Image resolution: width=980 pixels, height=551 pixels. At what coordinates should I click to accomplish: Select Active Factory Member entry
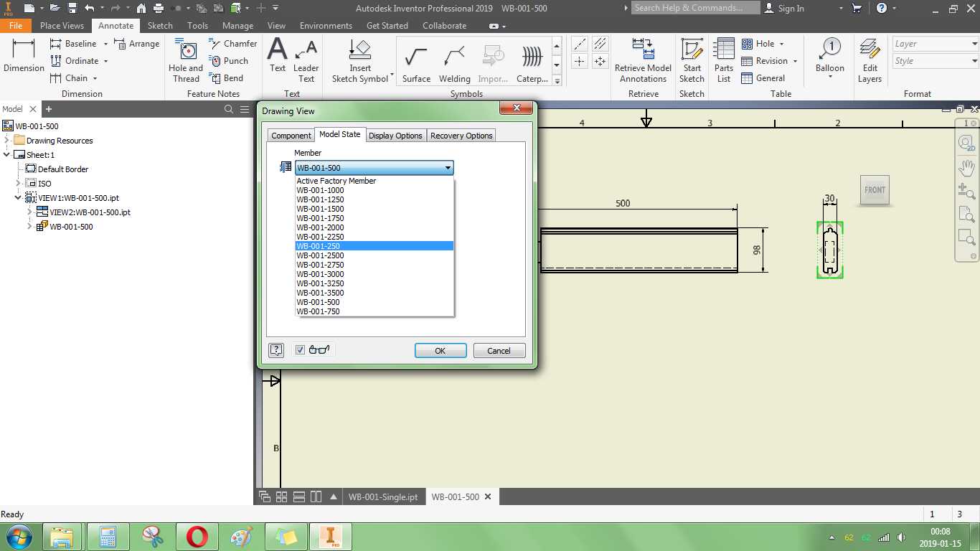click(x=374, y=181)
